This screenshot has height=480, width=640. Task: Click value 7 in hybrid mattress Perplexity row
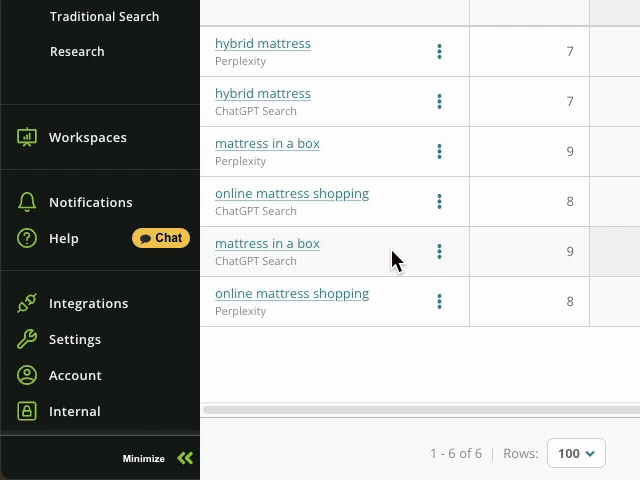coord(570,51)
